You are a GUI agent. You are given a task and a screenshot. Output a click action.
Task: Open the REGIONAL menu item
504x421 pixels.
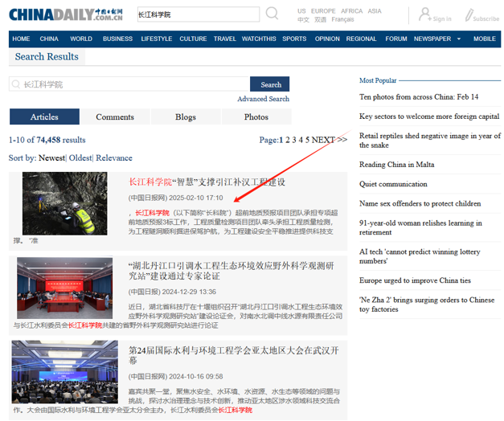(x=361, y=39)
